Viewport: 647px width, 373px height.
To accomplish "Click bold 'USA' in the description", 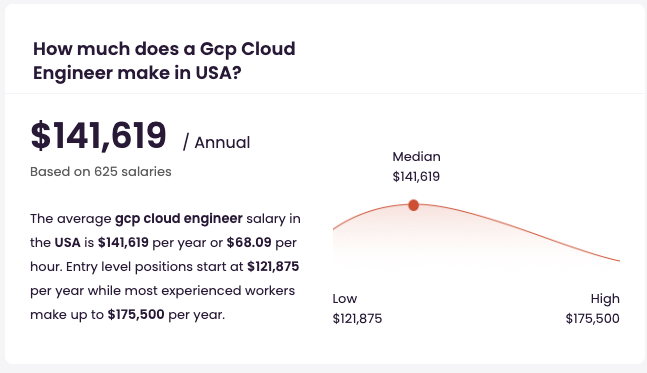I will pos(67,242).
